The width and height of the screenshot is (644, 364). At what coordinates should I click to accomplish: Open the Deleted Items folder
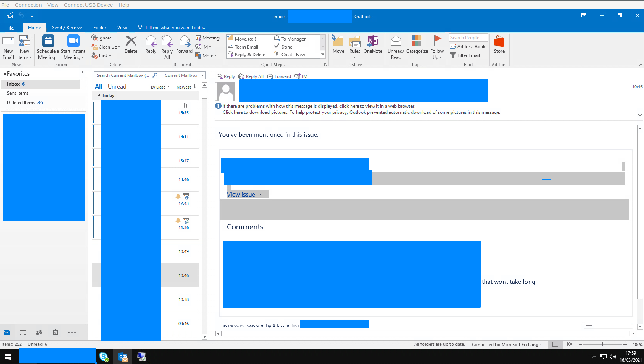click(x=25, y=103)
